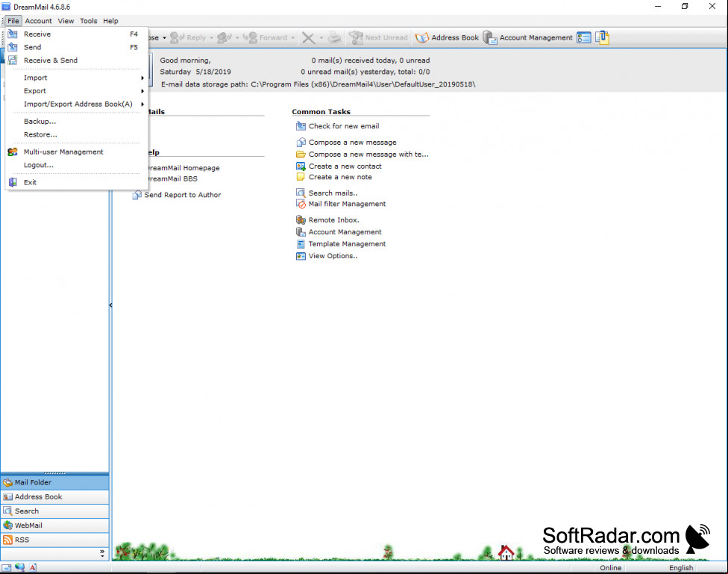Open the View menu
This screenshot has height=574, width=728.
tap(66, 21)
